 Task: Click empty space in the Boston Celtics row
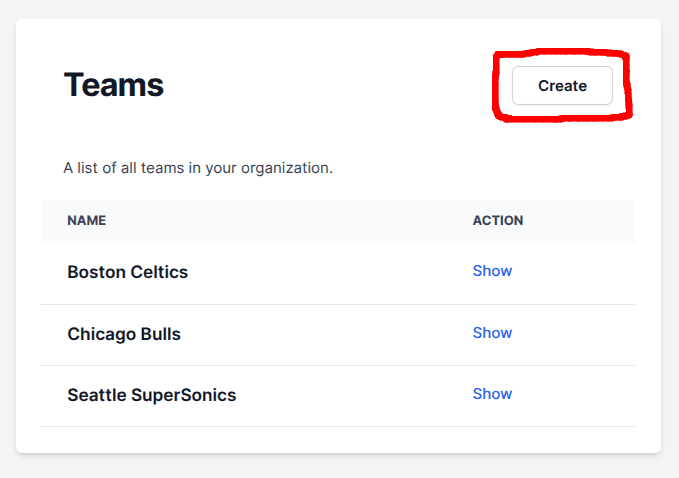coord(330,272)
